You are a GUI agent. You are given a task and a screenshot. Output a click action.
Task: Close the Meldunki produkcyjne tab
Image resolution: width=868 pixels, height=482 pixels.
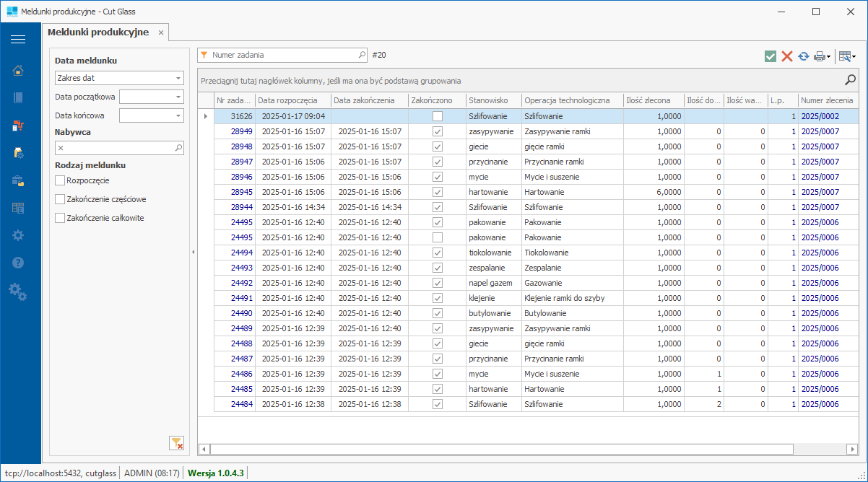coord(161,33)
